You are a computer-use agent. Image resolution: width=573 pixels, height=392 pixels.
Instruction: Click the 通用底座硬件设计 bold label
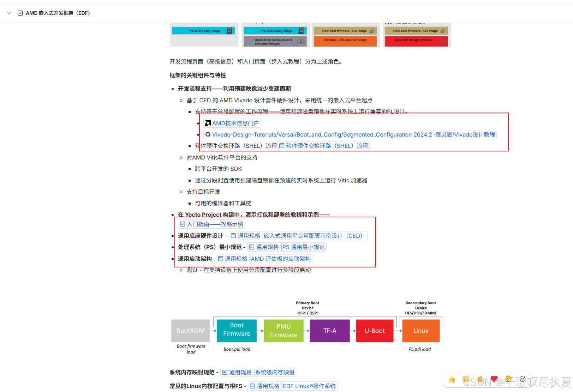pyautogui.click(x=201, y=236)
